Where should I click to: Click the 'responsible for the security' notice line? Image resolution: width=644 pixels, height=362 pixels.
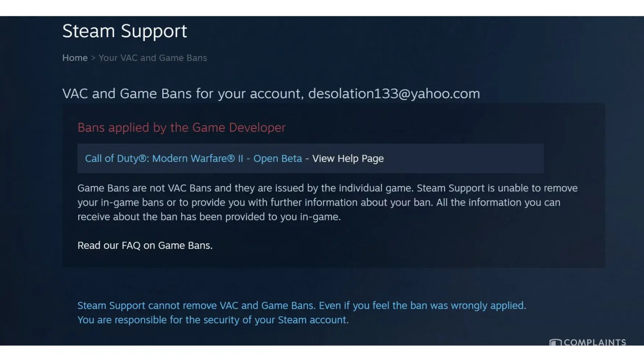tap(213, 320)
